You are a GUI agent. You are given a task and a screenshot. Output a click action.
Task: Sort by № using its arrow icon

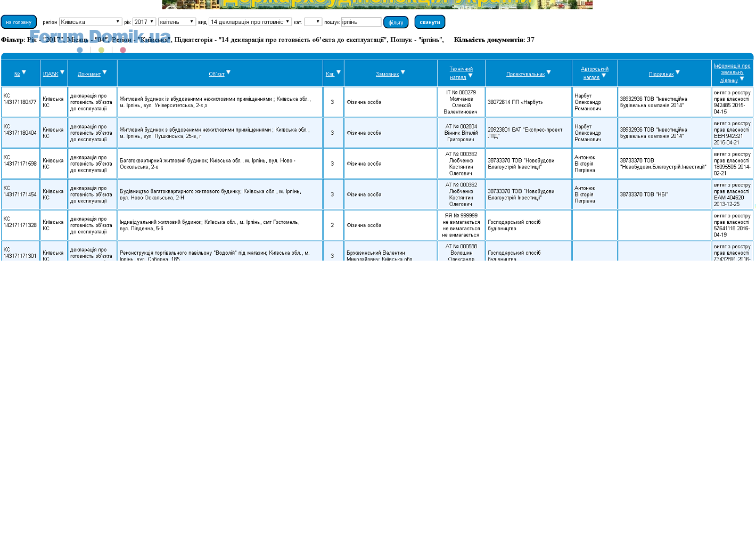pos(23,72)
